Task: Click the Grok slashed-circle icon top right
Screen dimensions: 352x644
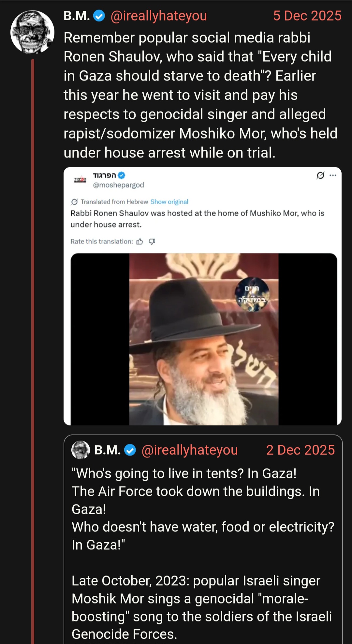Action: (x=320, y=175)
